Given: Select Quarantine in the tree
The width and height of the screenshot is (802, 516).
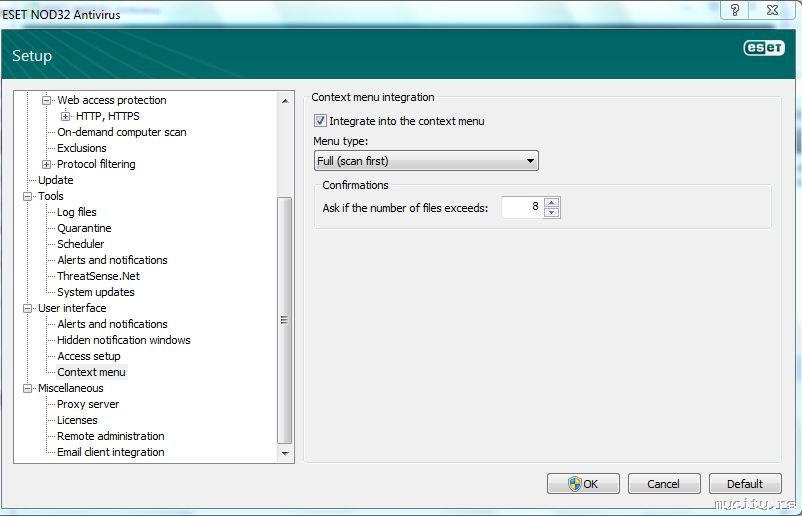Looking at the screenshot, I should (84, 228).
